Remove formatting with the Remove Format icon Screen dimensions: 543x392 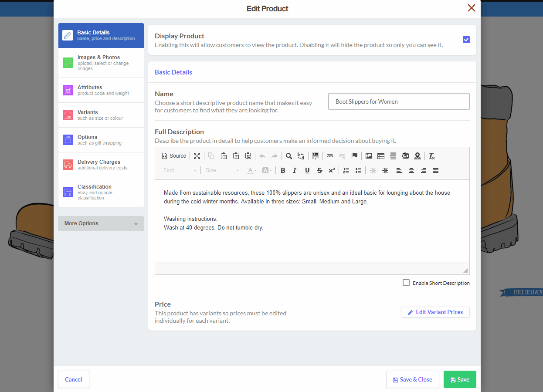pyautogui.click(x=431, y=156)
